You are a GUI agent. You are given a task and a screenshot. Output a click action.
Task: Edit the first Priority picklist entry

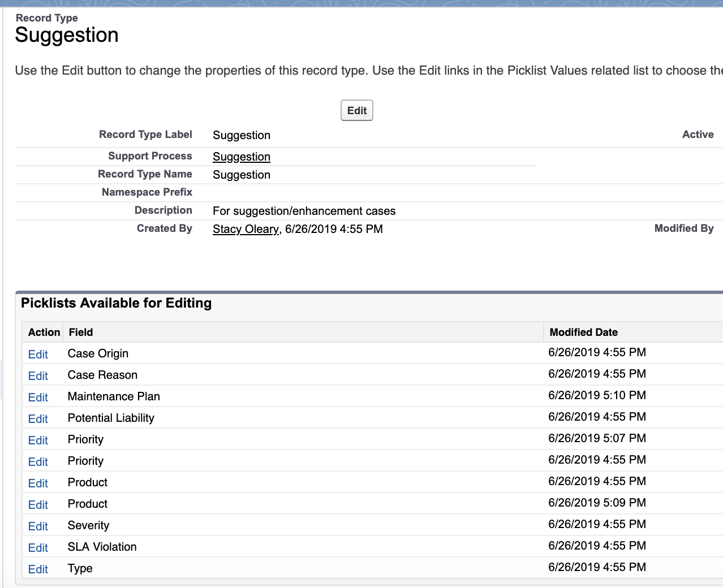point(38,440)
